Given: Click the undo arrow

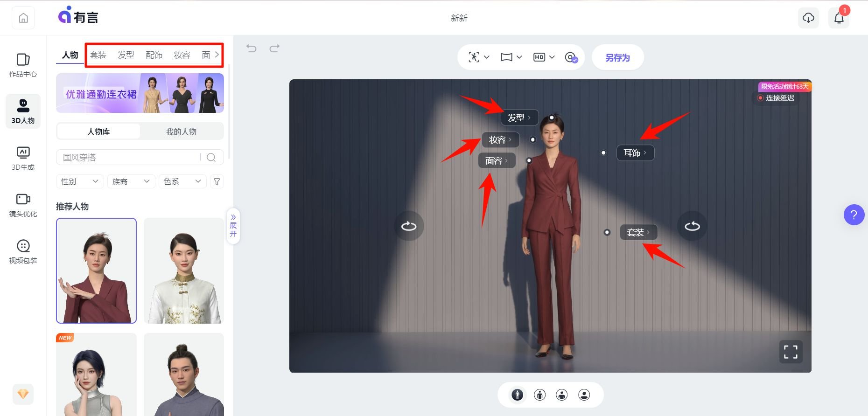Looking at the screenshot, I should tap(252, 48).
